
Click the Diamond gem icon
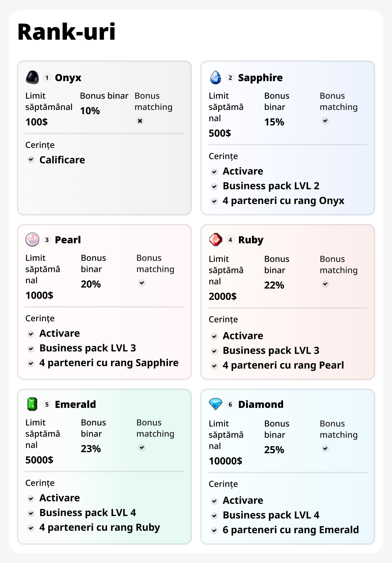(216, 404)
